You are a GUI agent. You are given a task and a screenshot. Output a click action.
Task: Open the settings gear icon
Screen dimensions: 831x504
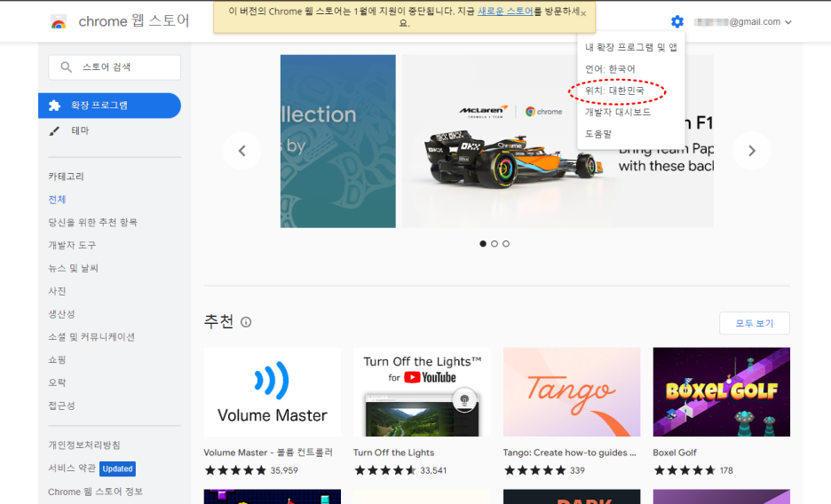point(677,21)
